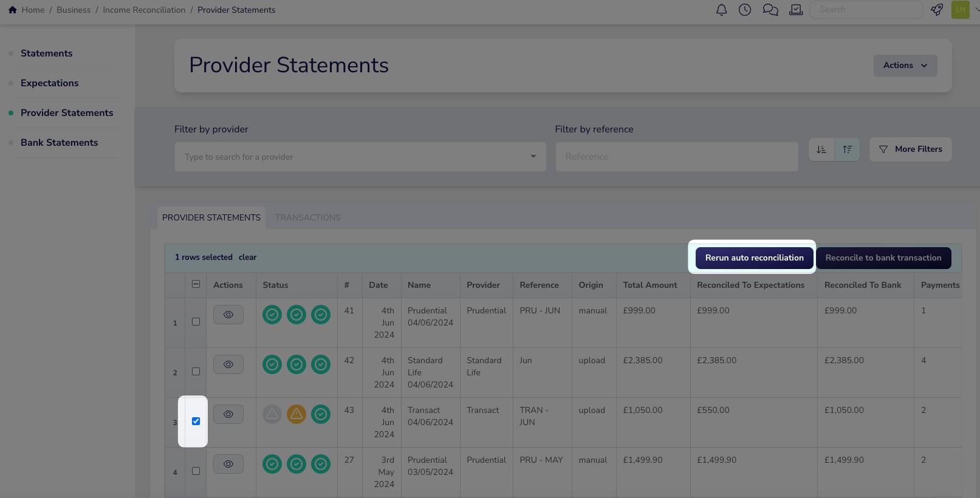Switch to the Transactions tab
The height and width of the screenshot is (498, 980).
tap(307, 217)
